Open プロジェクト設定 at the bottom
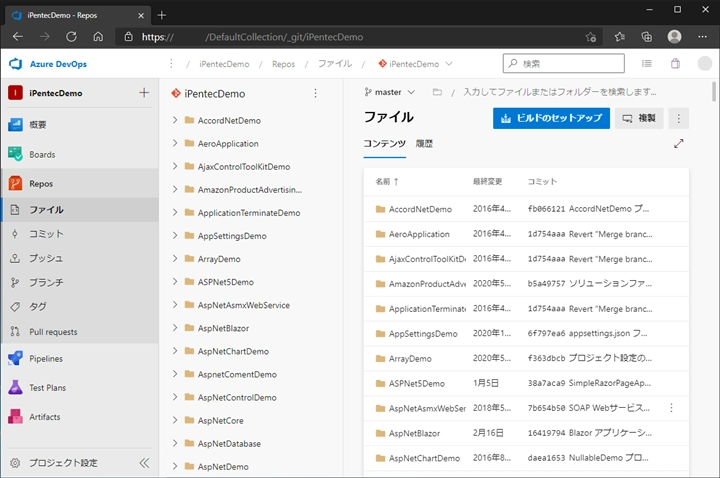The image size is (720, 478). click(x=63, y=463)
